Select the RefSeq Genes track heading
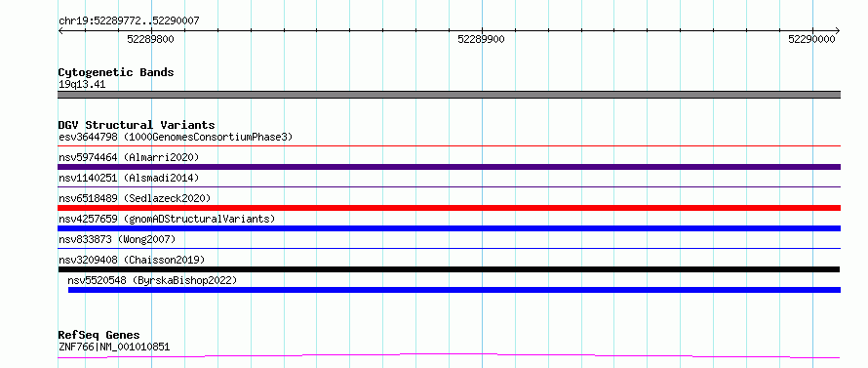 pyautogui.click(x=99, y=335)
